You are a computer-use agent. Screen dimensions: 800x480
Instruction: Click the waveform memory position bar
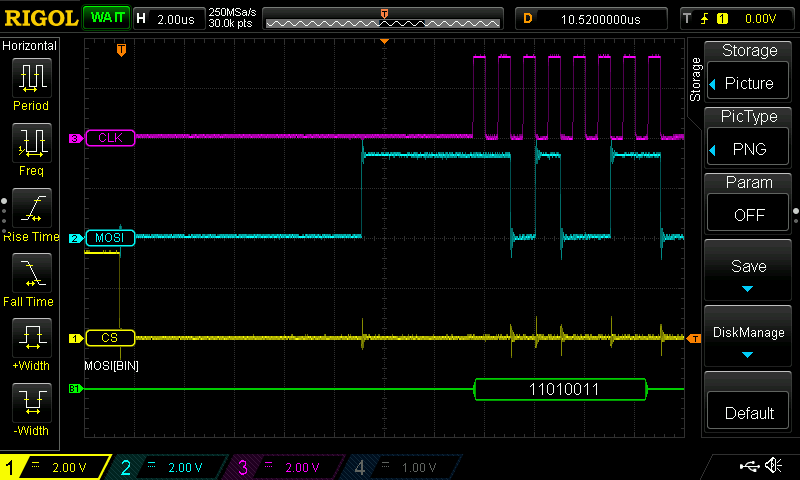[x=383, y=19]
